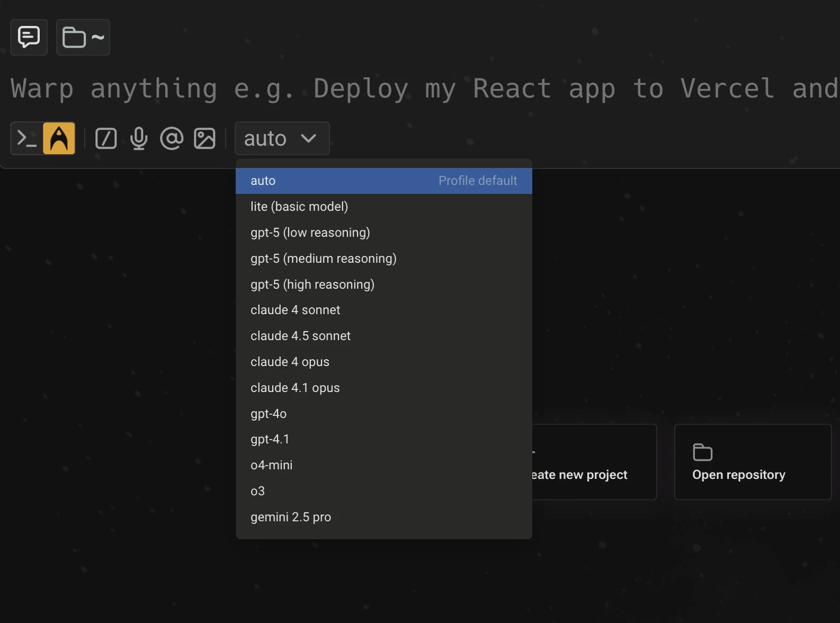
Task: Pick gpt-5 (medium reasoning) model
Action: 323,259
